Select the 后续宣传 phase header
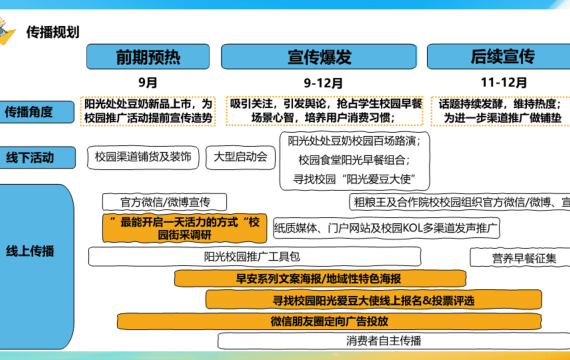The height and width of the screenshot is (360, 570). (499, 57)
